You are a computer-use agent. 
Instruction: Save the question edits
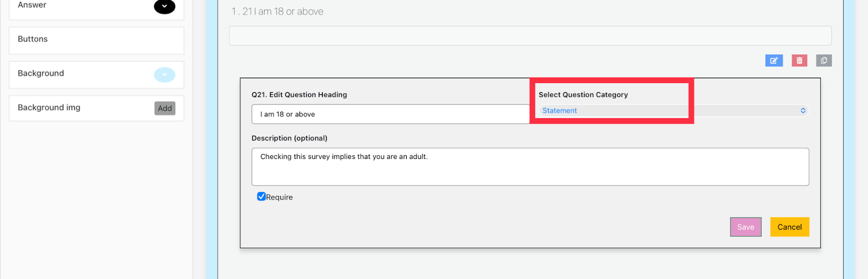(745, 227)
